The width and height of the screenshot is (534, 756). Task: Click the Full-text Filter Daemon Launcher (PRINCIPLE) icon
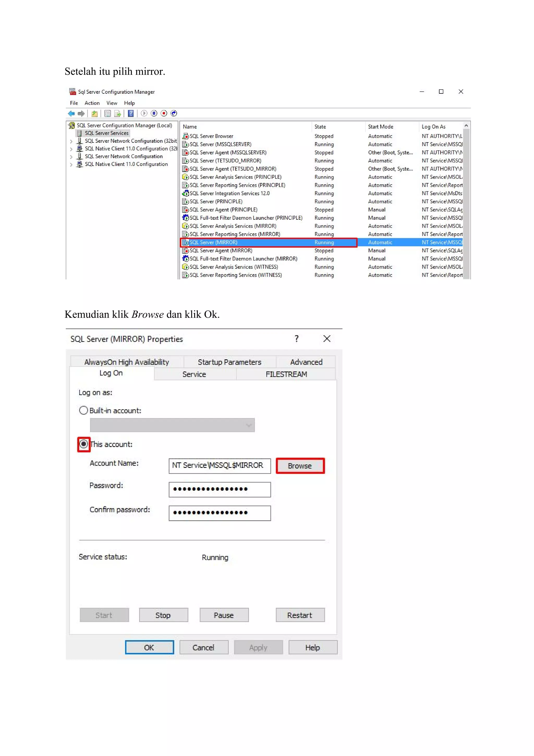186,218
